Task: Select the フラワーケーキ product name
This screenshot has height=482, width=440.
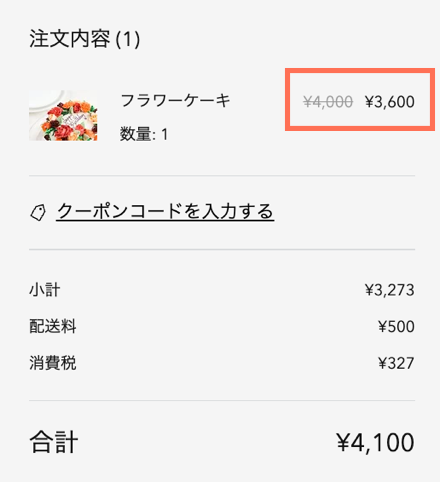Action: coord(175,100)
